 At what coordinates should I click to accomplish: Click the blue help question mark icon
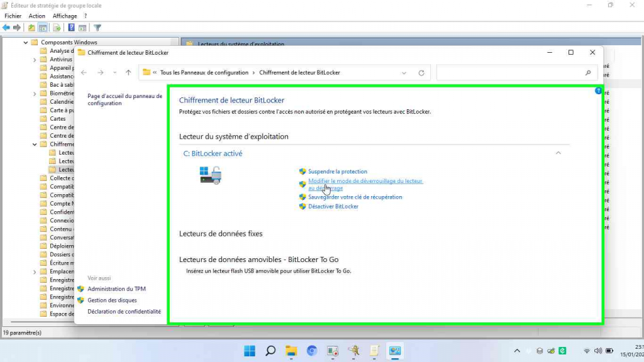[x=598, y=91]
